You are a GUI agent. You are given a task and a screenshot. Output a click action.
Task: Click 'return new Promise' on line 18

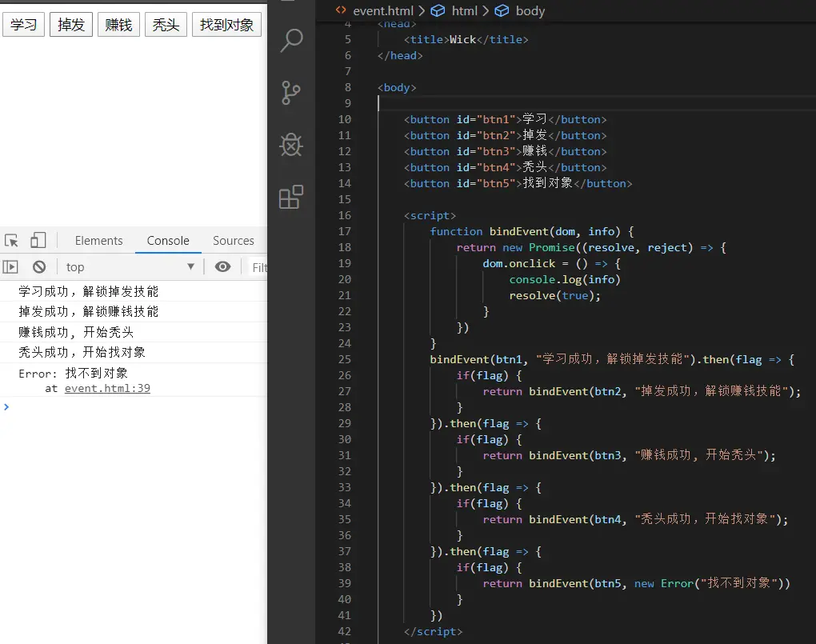pos(515,247)
